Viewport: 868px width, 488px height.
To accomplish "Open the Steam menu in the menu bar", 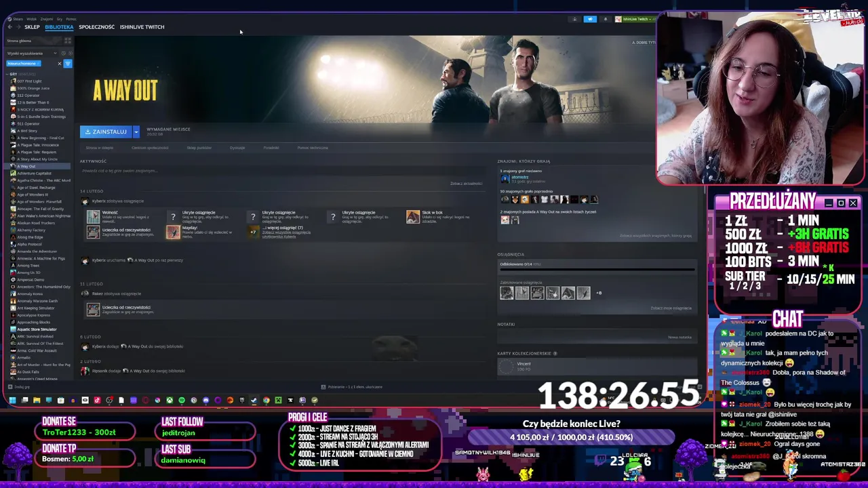I will (18, 19).
